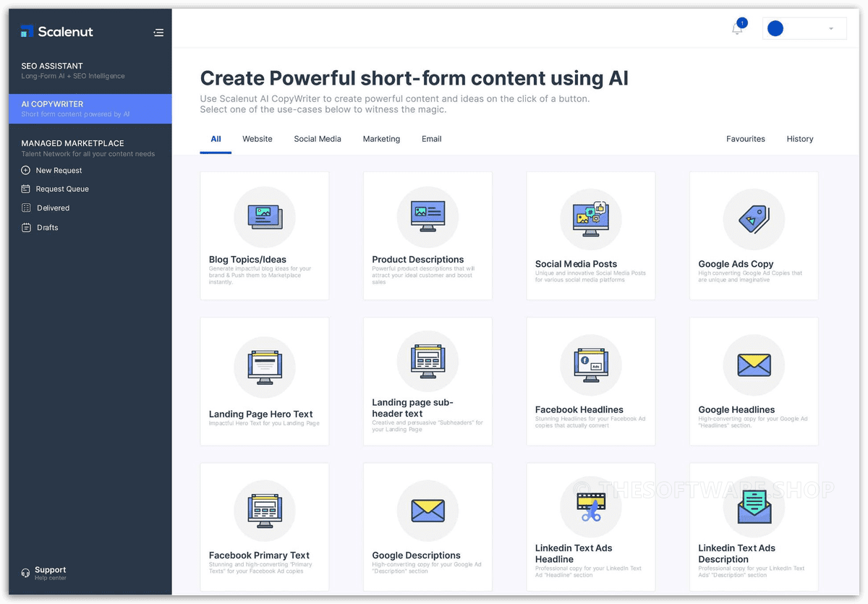
Task: Switch to the Social Media tab
Action: [318, 139]
